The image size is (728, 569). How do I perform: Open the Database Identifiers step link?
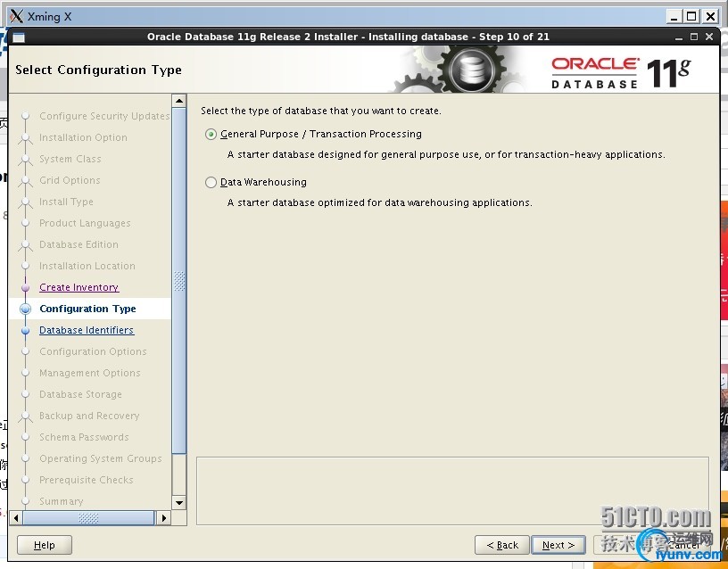click(x=87, y=330)
